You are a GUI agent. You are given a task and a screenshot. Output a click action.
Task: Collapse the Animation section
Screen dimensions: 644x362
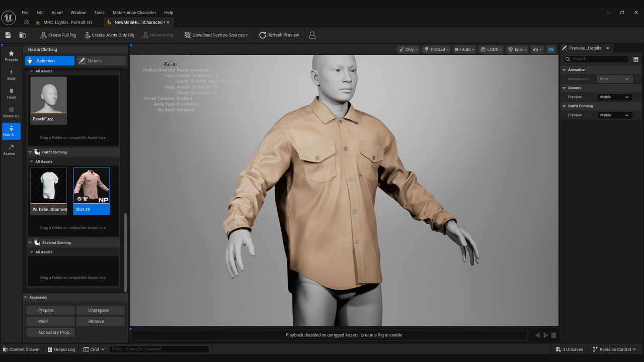(x=565, y=70)
